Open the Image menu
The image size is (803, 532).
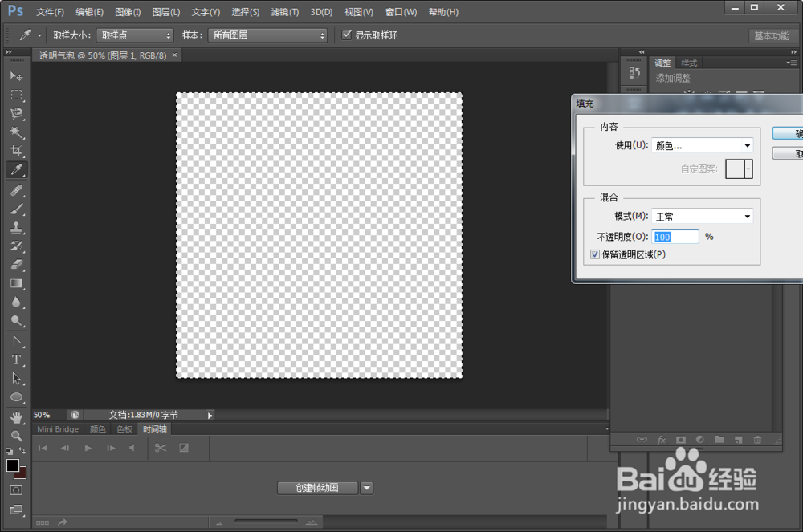point(128,12)
